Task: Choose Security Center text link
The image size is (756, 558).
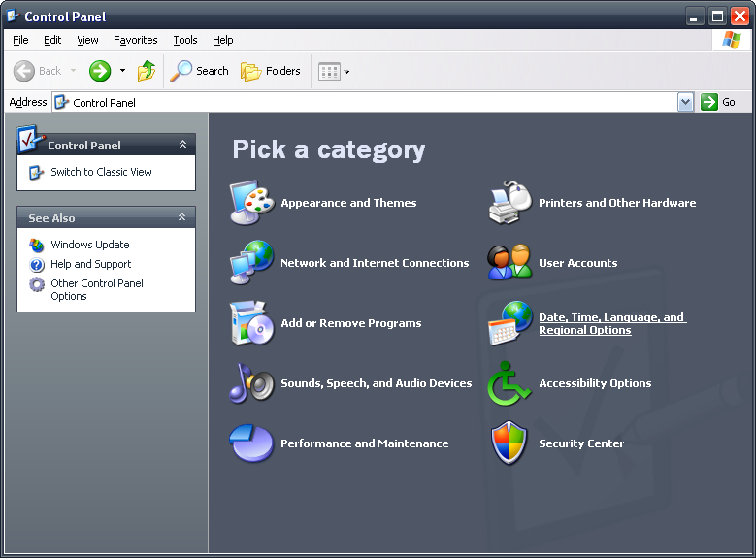Action: (x=581, y=443)
